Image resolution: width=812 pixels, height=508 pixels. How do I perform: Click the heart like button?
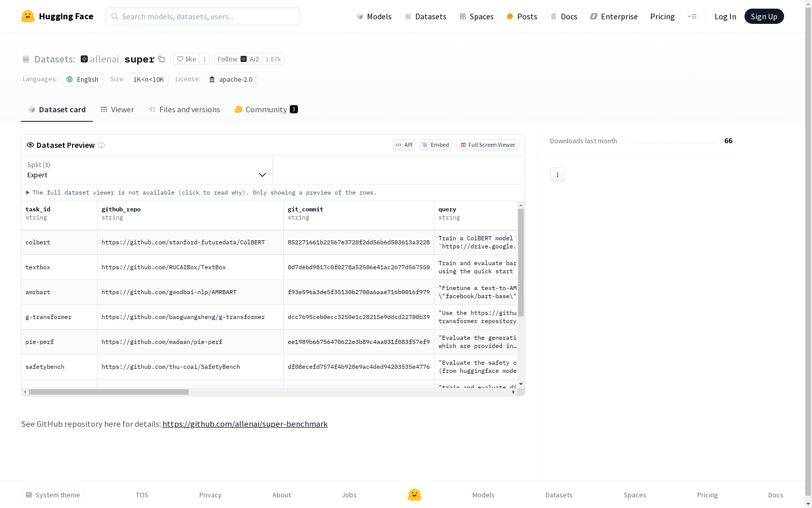coord(186,59)
